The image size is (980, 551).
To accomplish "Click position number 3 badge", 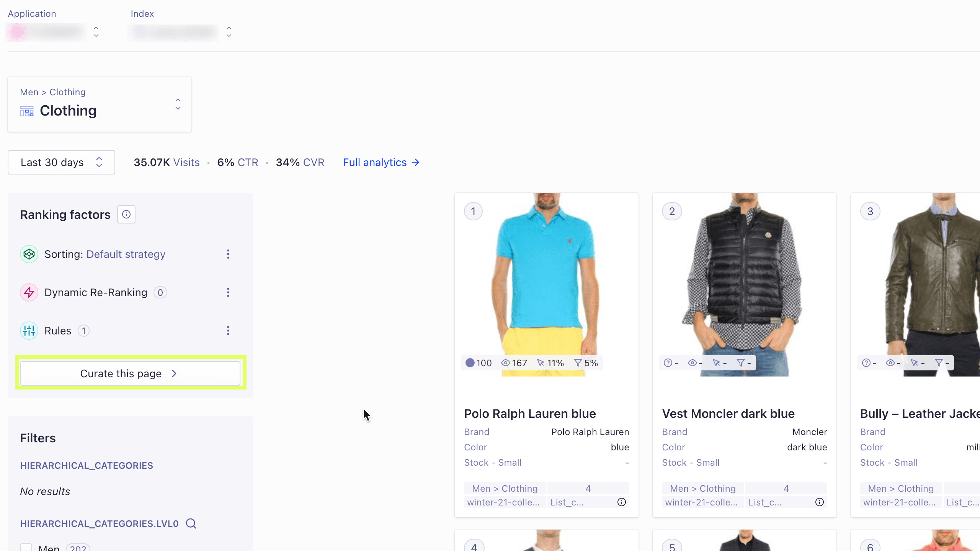I will 870,212.
